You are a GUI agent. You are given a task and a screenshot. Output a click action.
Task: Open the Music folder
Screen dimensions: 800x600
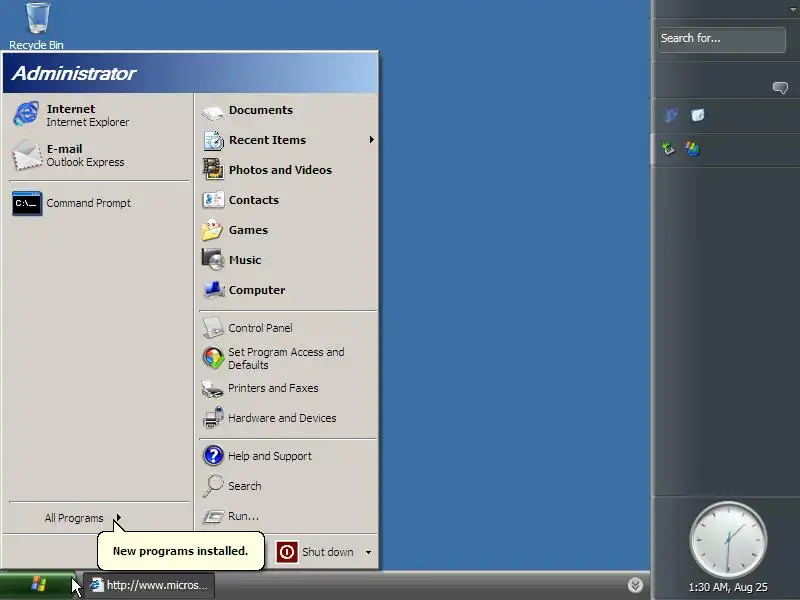[288, 260]
